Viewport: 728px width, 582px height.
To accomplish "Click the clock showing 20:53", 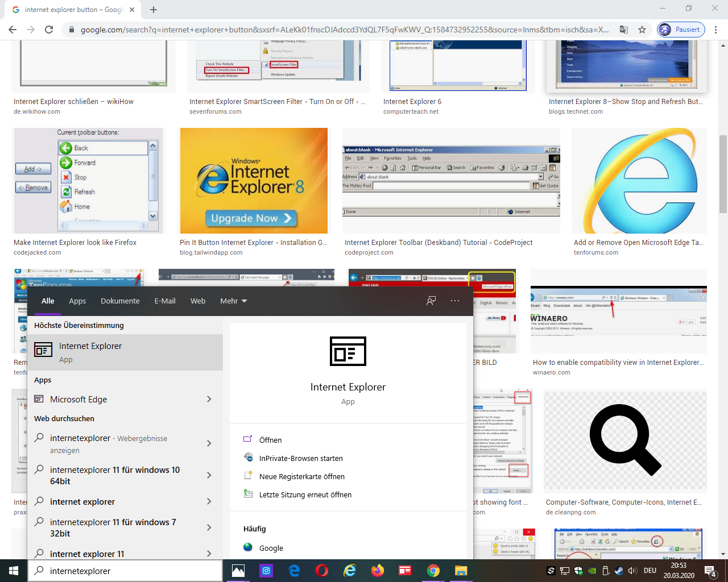I will [x=679, y=566].
